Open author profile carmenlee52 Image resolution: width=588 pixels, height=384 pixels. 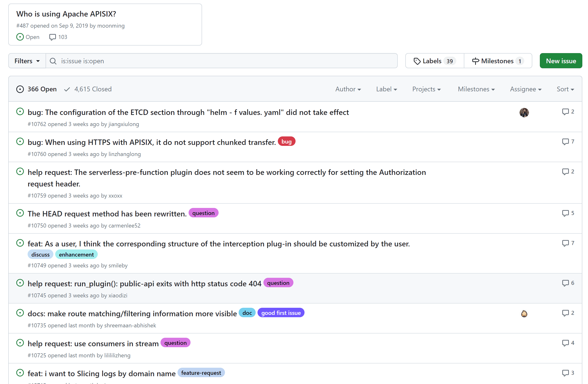pos(124,226)
